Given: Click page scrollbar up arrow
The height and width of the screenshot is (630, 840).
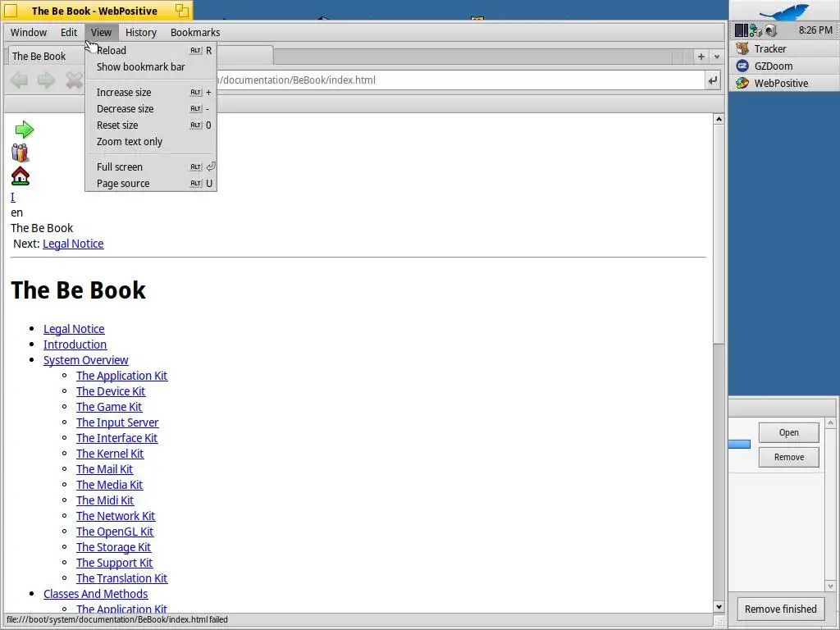Looking at the screenshot, I should (719, 119).
